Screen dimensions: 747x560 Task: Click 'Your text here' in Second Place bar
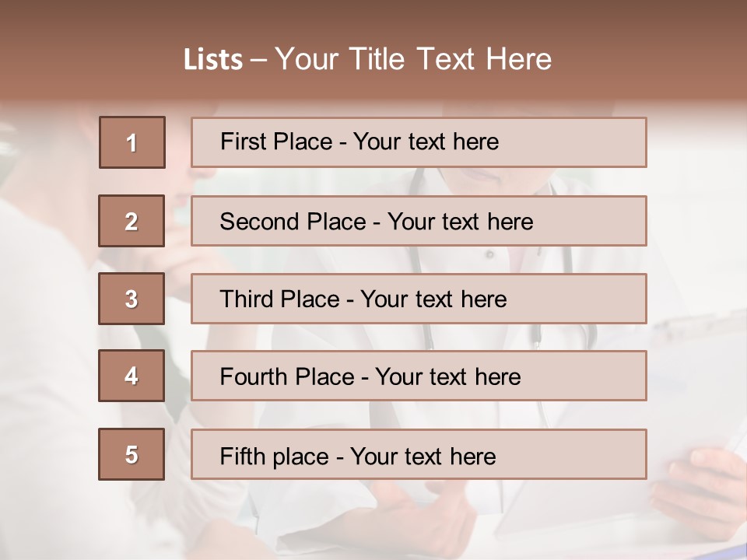(460, 222)
